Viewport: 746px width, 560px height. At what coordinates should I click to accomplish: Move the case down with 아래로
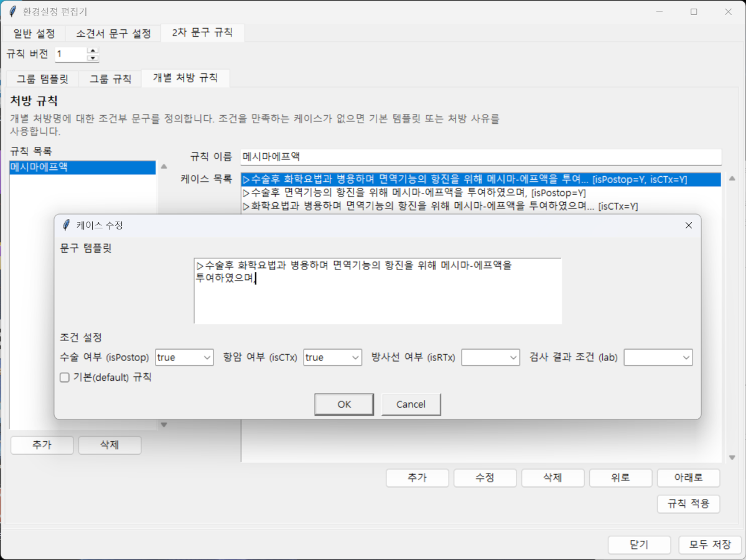tap(688, 478)
